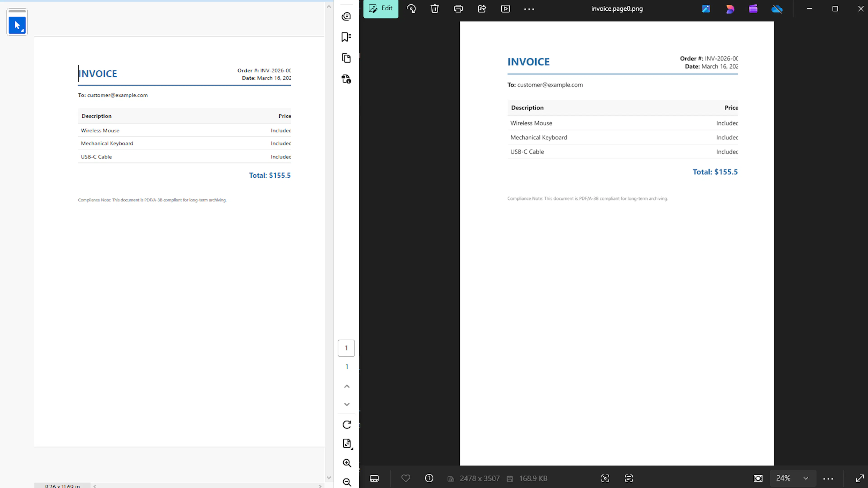Click the horizontal scrollbar right arrow in PDF viewer

320,486
